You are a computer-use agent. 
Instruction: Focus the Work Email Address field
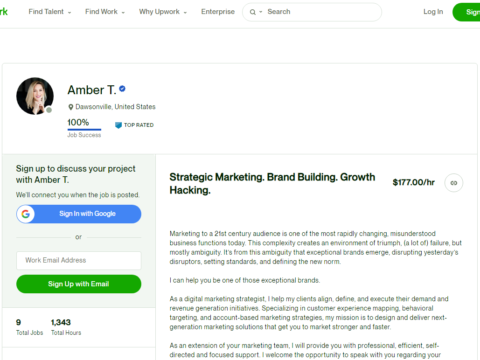coord(79,260)
